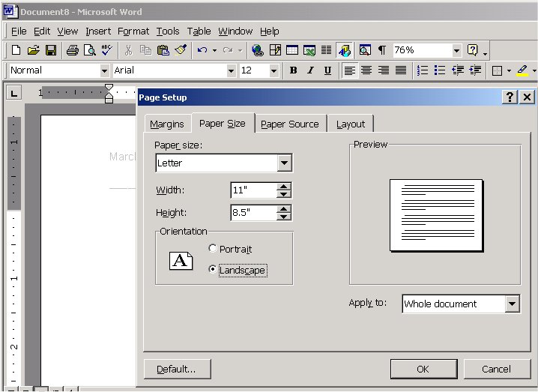
Task: Switch to the Margins tab
Action: tap(166, 124)
